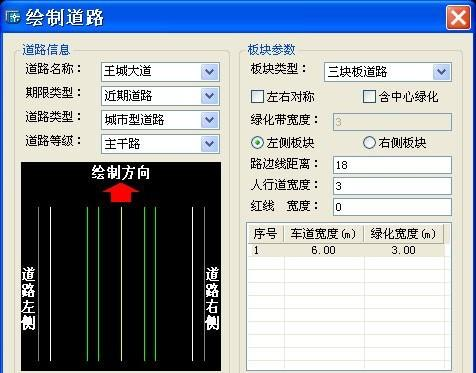Click the 6.00 lane width cell

[x=324, y=250]
